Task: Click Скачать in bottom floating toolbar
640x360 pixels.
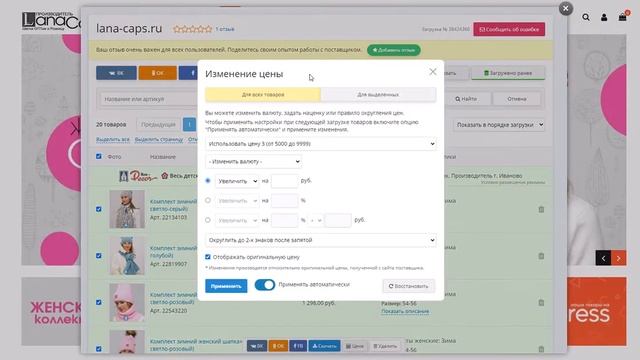Action: [x=324, y=346]
